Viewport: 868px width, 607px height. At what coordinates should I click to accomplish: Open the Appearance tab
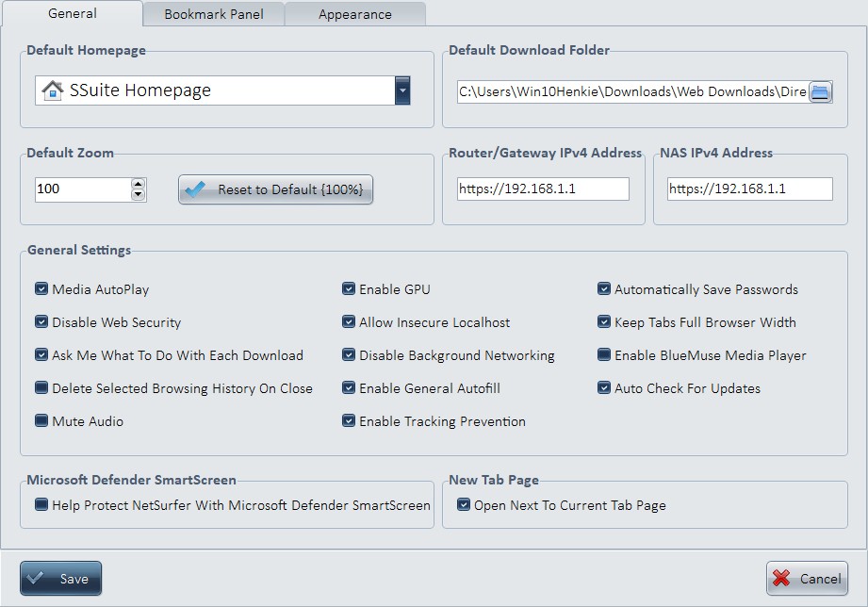pyautogui.click(x=354, y=14)
